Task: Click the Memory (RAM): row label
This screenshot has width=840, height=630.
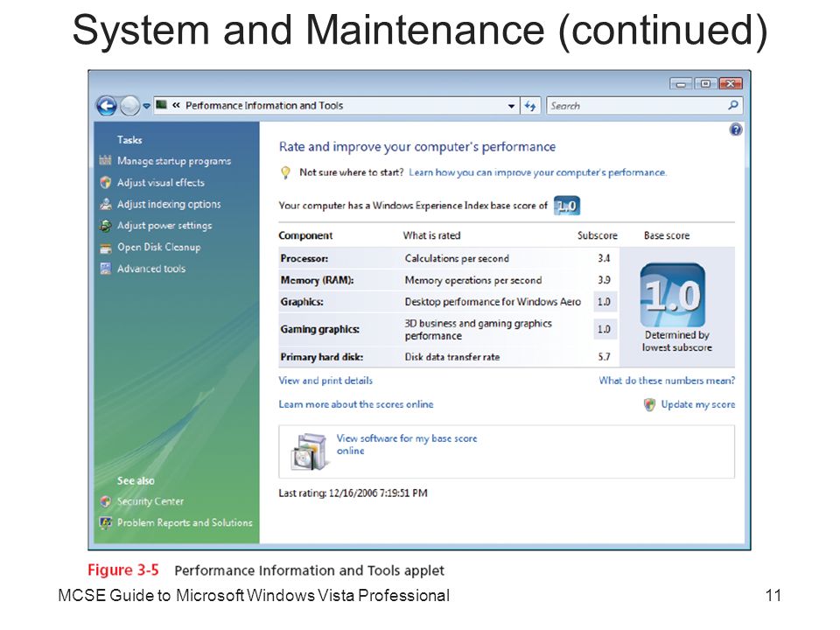Action: click(x=317, y=280)
